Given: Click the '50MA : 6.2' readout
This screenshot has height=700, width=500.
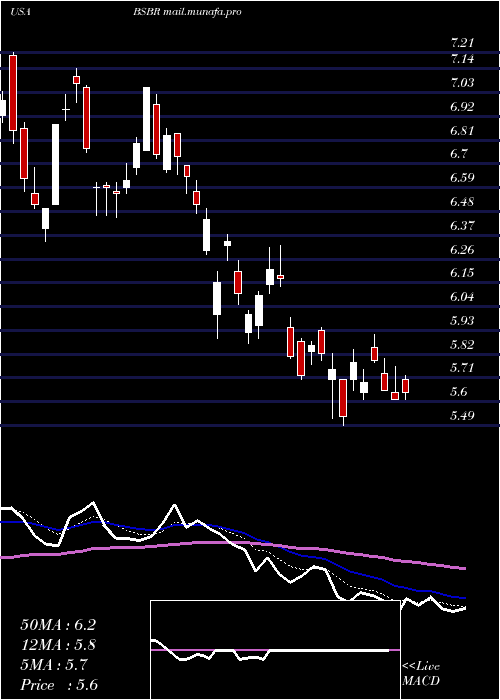Looking at the screenshot, I should point(58,625).
